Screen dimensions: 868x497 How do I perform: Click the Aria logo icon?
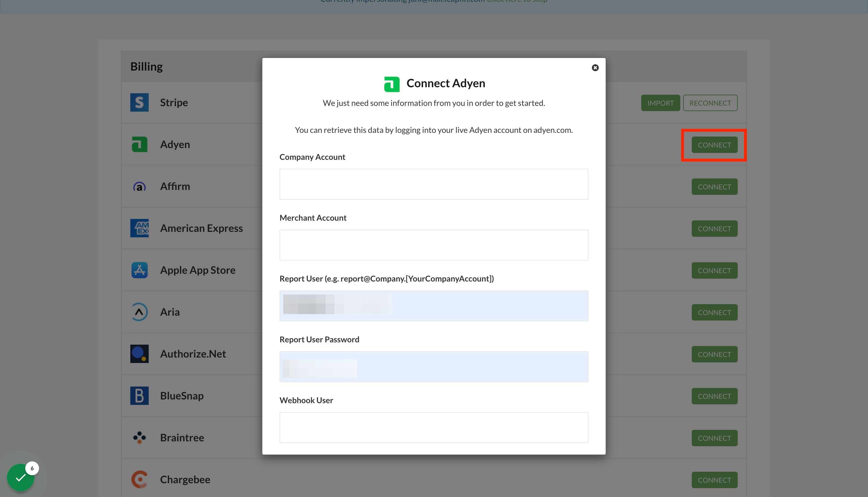[x=139, y=312]
